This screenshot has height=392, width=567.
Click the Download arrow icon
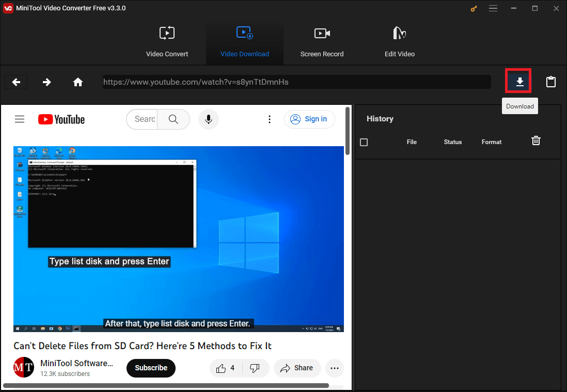click(x=519, y=82)
